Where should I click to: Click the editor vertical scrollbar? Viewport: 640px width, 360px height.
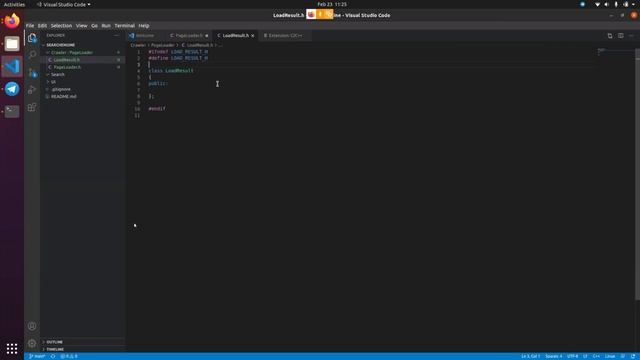click(637, 174)
